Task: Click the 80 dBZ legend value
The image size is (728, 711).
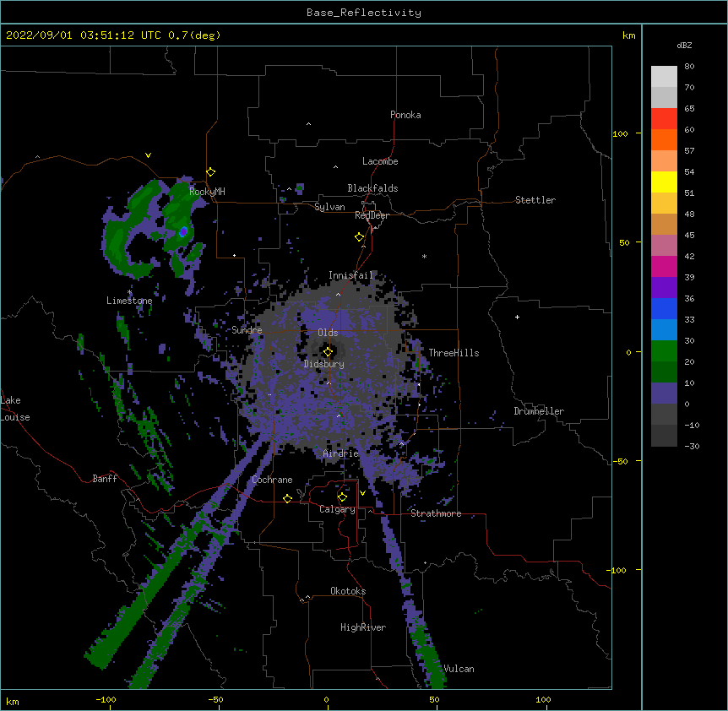Action: click(689, 67)
